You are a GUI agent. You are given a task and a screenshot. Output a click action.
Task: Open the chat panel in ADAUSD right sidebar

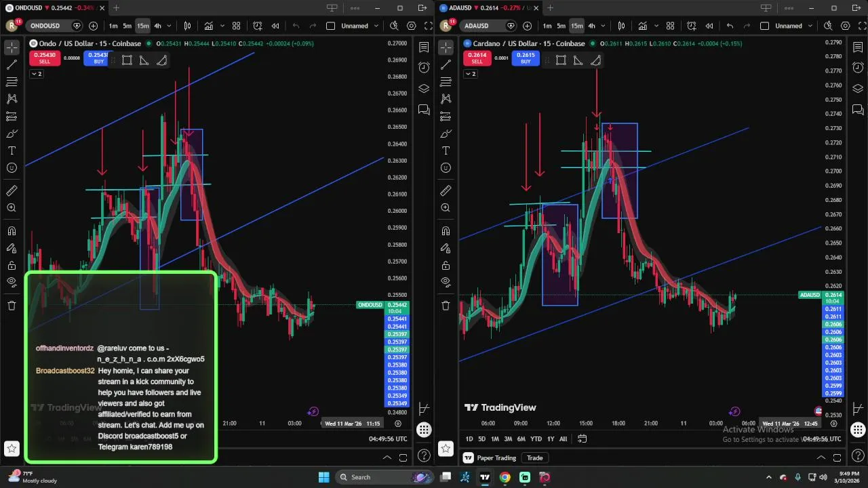(x=858, y=110)
